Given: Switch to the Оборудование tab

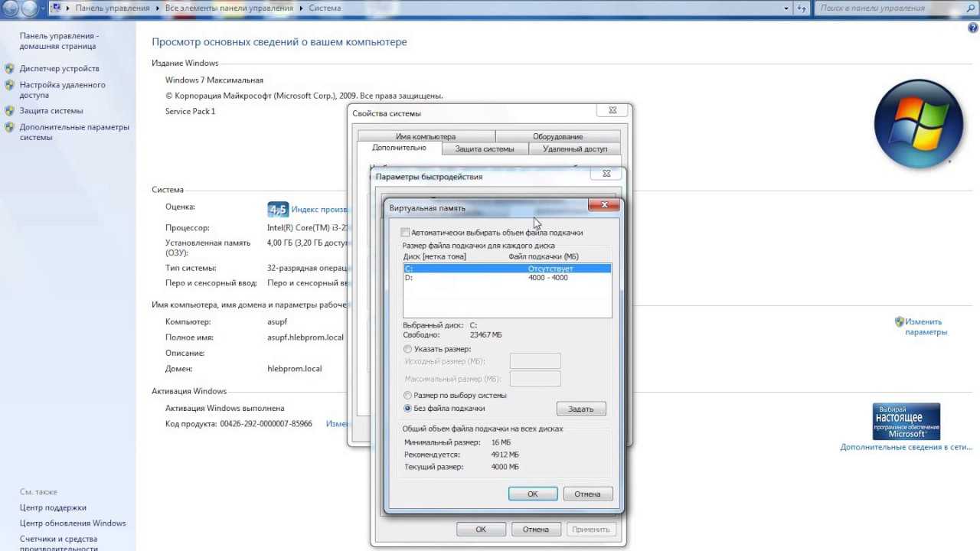Looking at the screenshot, I should [557, 136].
